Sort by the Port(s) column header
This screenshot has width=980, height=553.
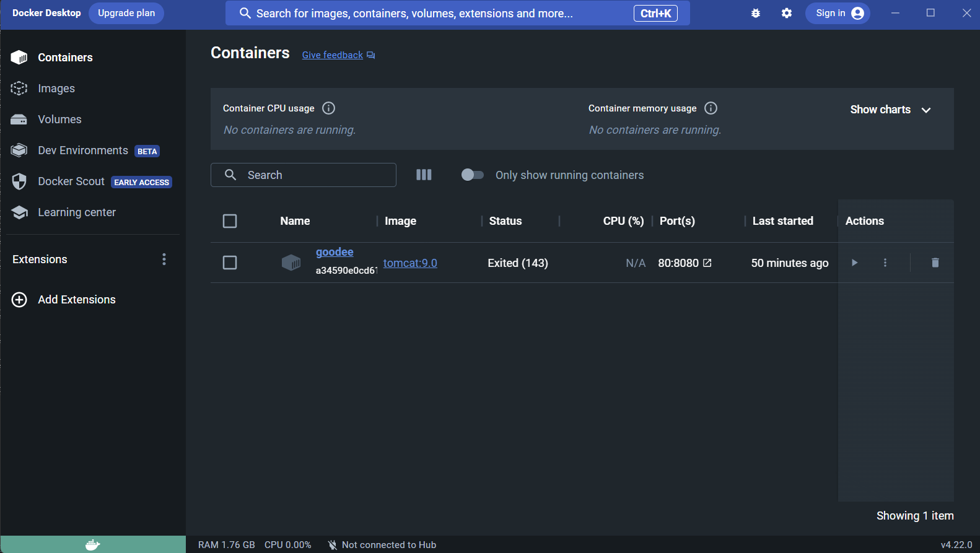click(677, 221)
